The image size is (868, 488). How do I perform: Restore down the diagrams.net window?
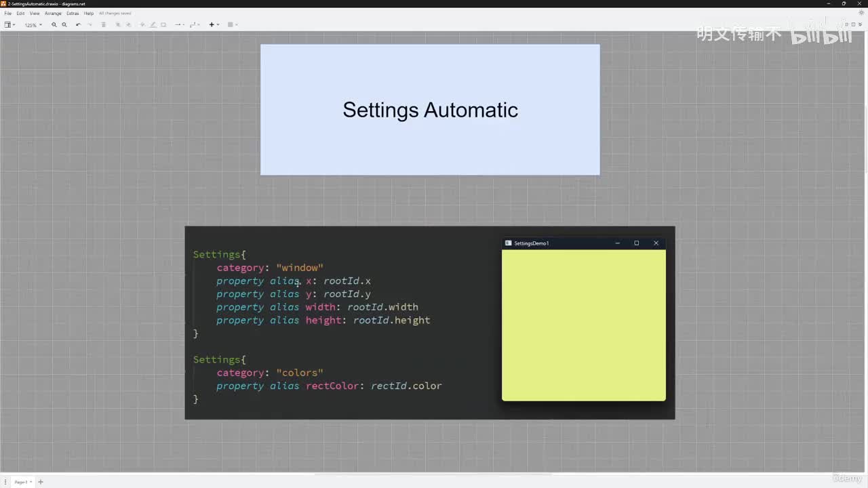point(844,3)
